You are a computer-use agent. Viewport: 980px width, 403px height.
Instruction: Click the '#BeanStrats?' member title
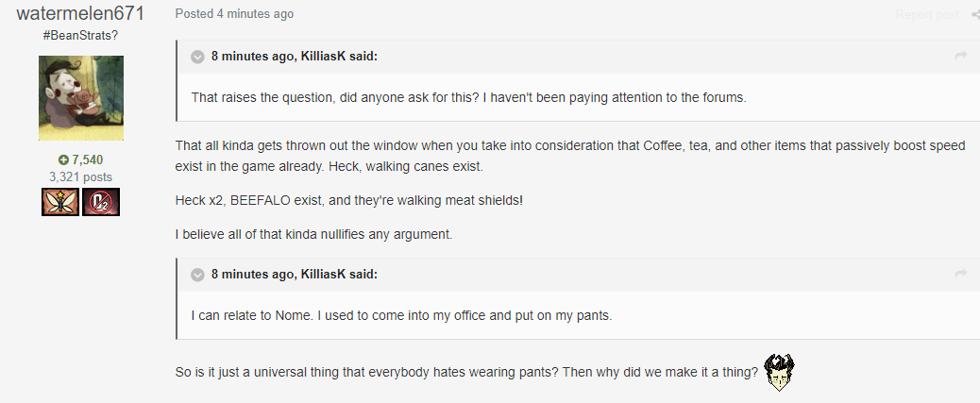(x=80, y=35)
